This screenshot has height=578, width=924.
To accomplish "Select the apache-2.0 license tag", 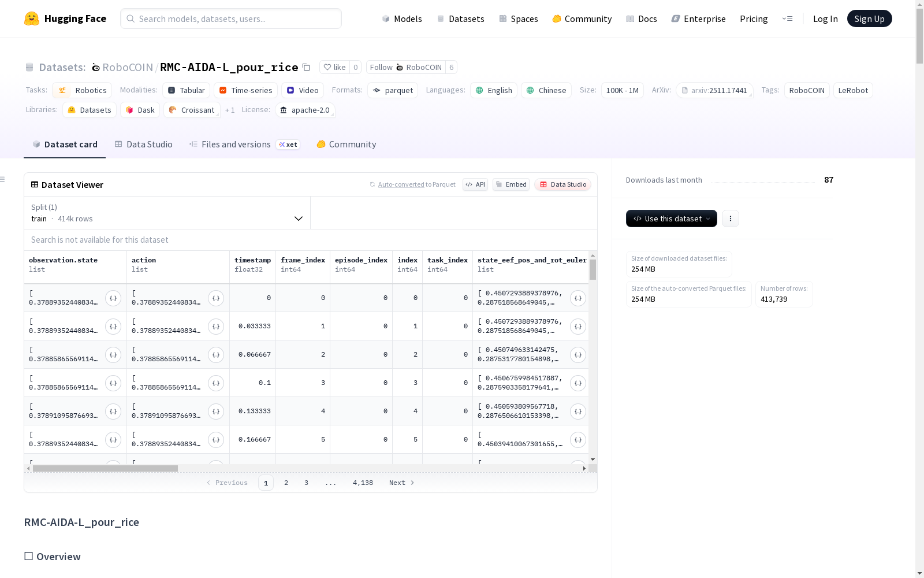I will pos(305,110).
